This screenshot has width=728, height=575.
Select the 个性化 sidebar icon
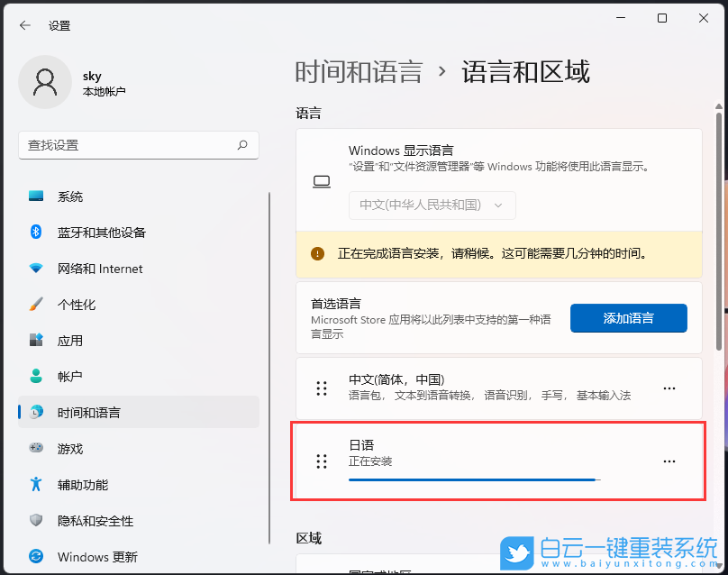click(72, 304)
